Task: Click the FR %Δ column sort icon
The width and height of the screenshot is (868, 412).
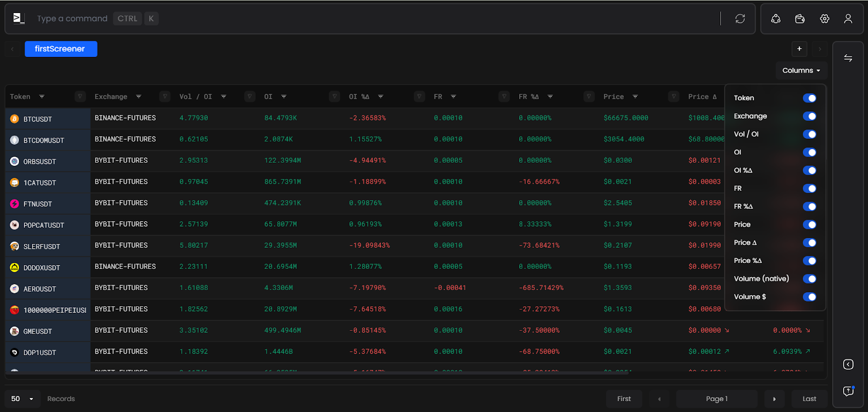Action: (550, 96)
